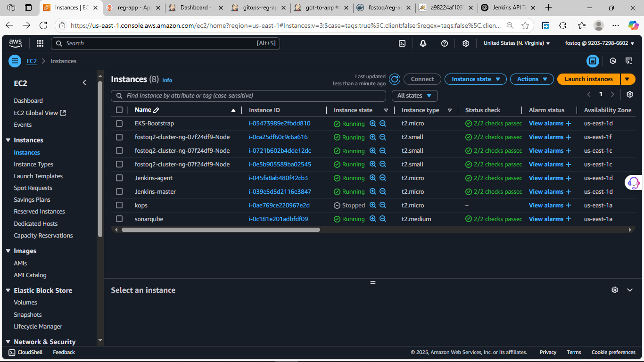Collapse the Images sidebar section
Viewport: 644px width, 362px height.
(x=8, y=251)
